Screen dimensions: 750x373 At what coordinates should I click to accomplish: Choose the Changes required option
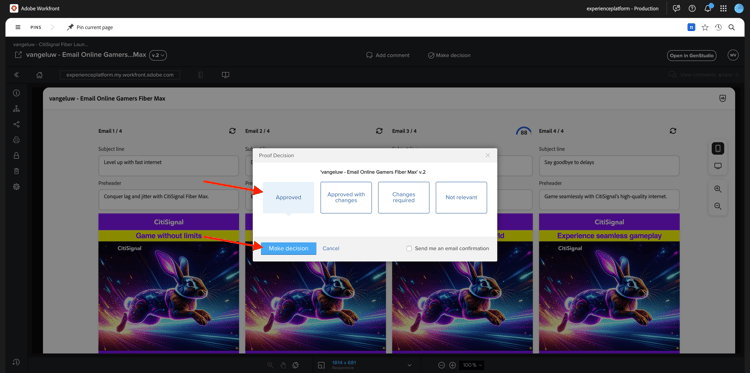click(x=403, y=197)
